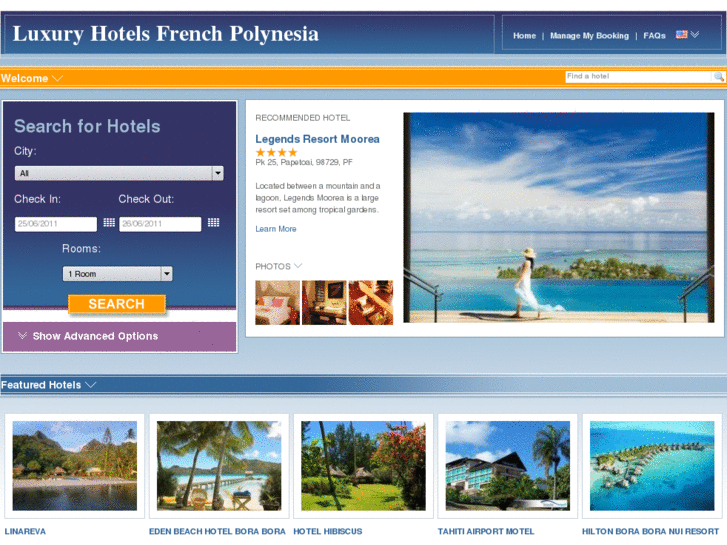Click the Learn More link
727x545 pixels.
(276, 229)
